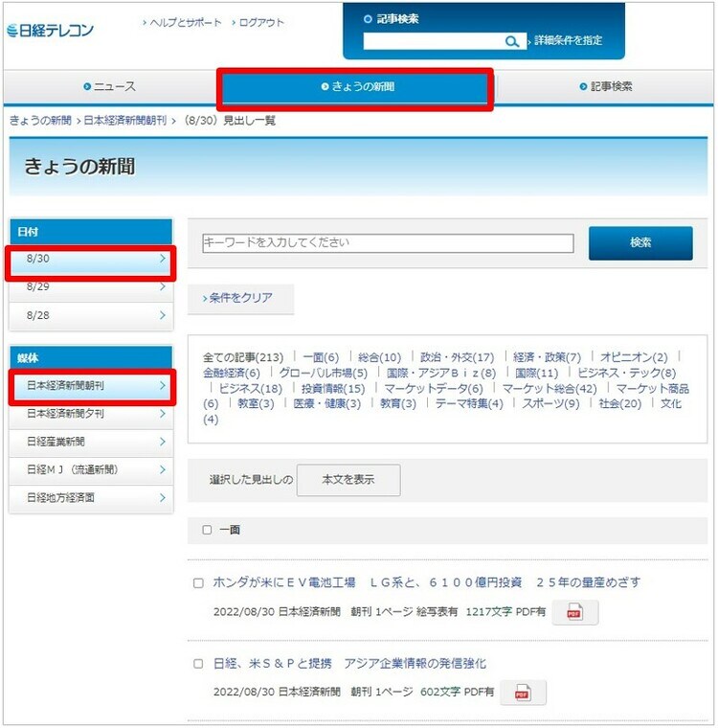Choose 日本経済新聞朝刊 in media list
Screen dimensions: 718x728
91,385
